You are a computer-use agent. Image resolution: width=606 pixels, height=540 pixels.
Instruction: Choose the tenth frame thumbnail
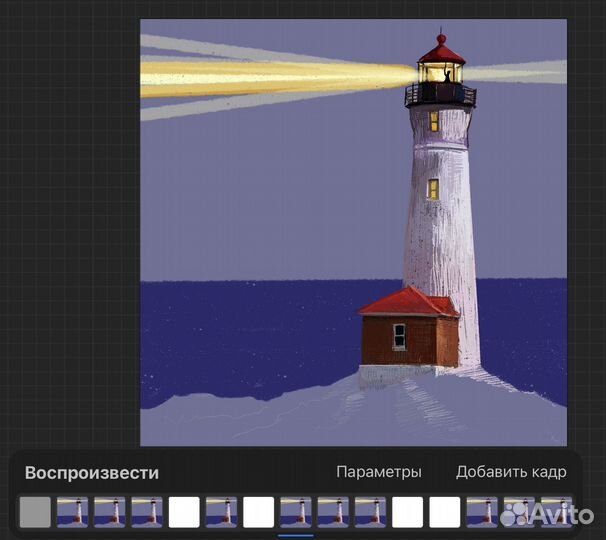370,512
